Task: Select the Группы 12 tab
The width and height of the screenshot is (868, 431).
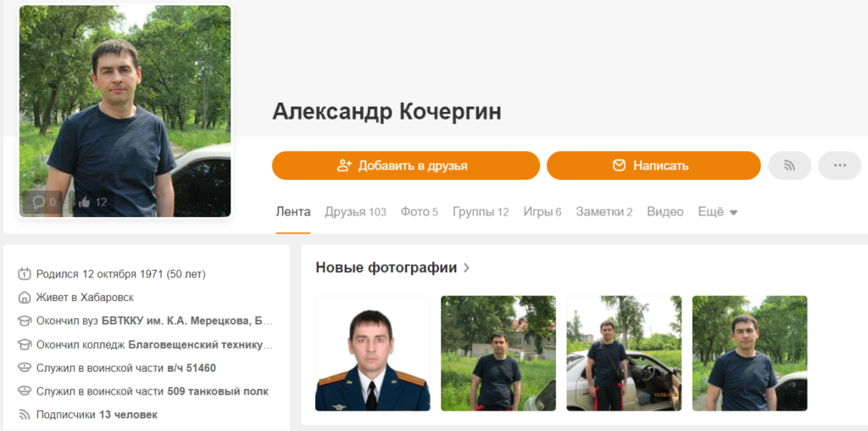Action: point(481,212)
